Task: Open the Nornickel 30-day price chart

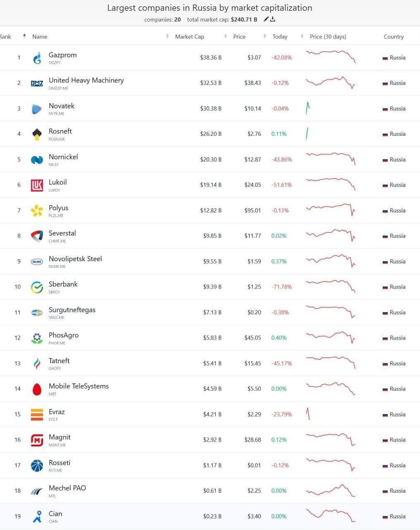Action: pyautogui.click(x=331, y=159)
